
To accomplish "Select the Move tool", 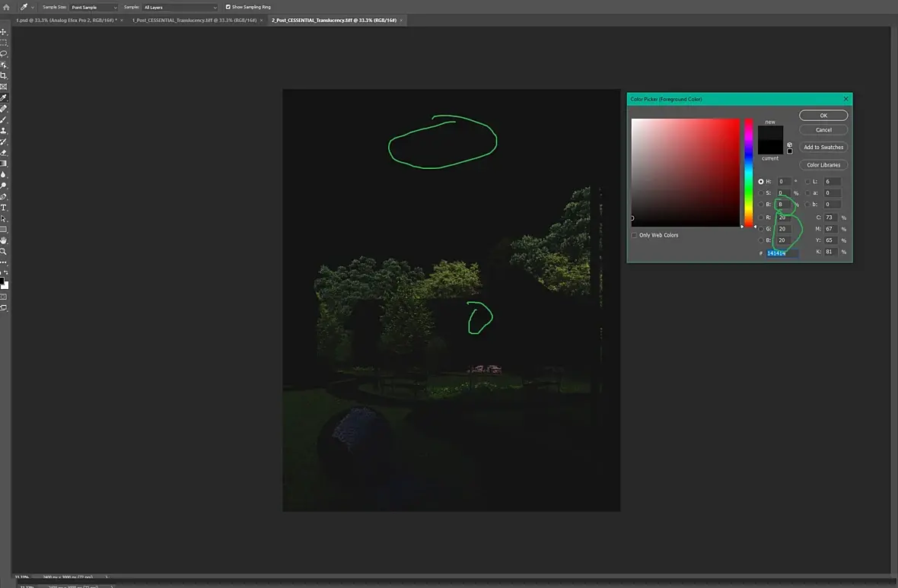I will coord(4,32).
